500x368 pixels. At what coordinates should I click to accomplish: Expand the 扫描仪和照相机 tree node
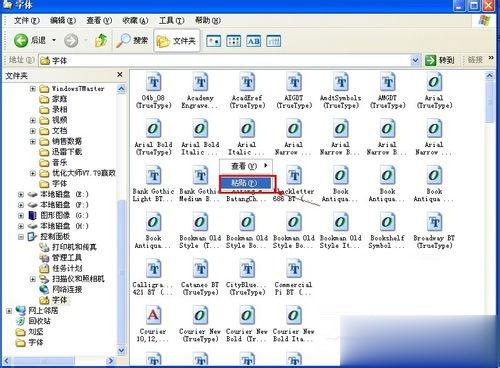tap(33, 279)
